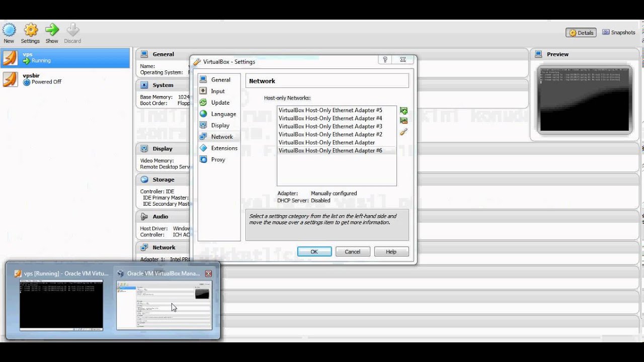Click the System section chip icon
This screenshot has height=362, width=644.
[x=144, y=85]
